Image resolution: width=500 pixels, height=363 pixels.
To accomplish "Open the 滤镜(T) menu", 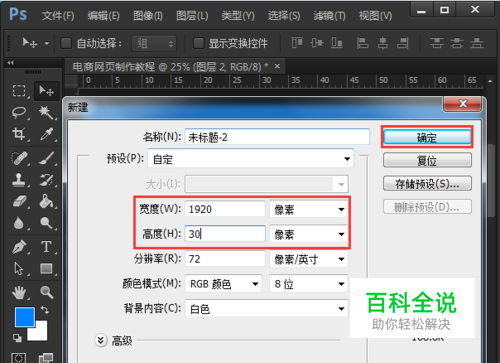I will pos(329,16).
